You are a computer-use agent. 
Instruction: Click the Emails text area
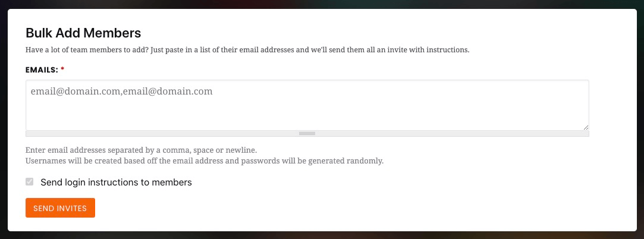tap(307, 105)
